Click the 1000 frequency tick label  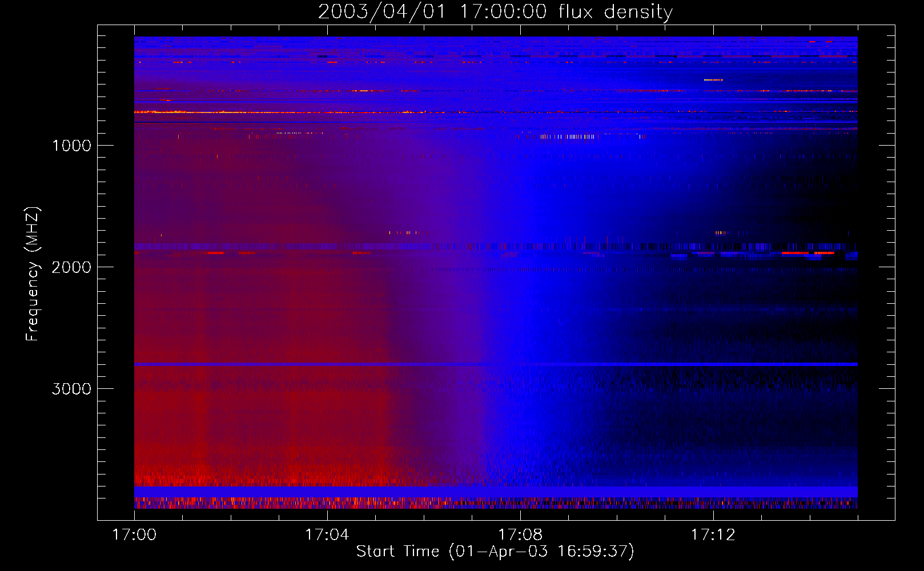71,146
